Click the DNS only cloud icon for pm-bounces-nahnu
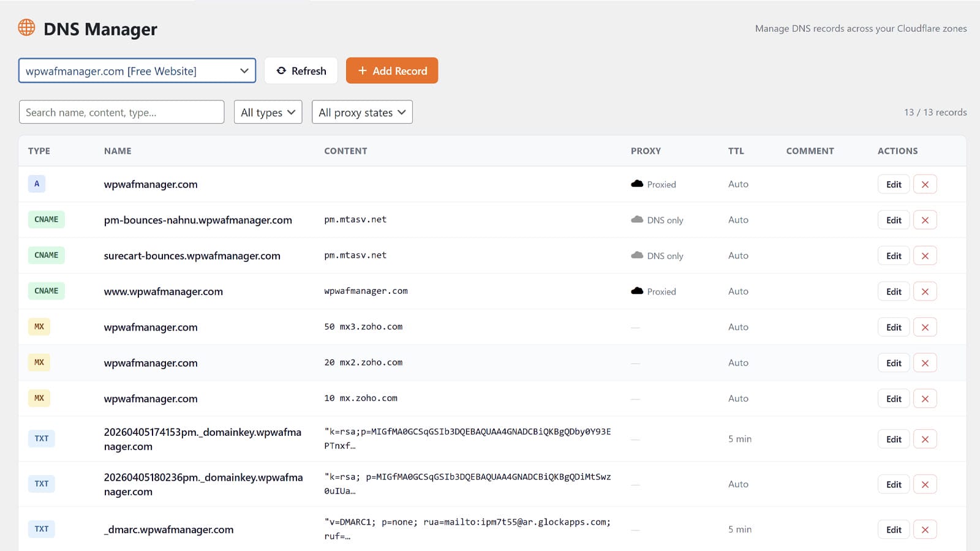Viewport: 980px width, 551px height. click(637, 219)
